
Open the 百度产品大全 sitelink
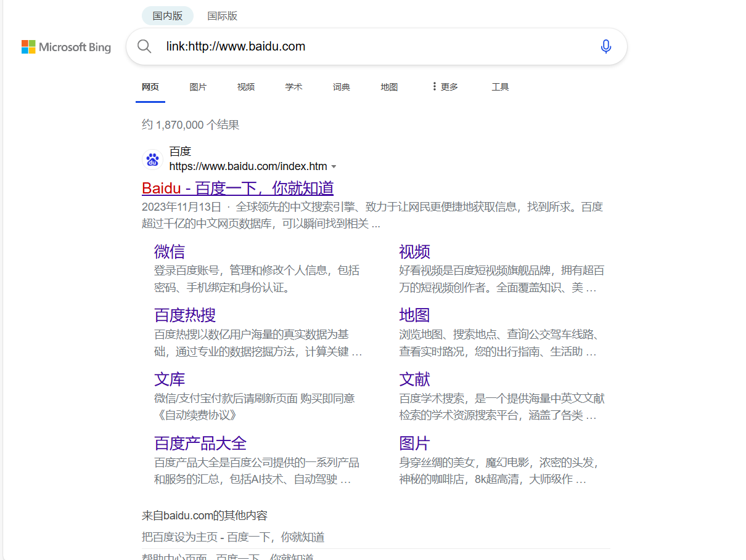200,443
